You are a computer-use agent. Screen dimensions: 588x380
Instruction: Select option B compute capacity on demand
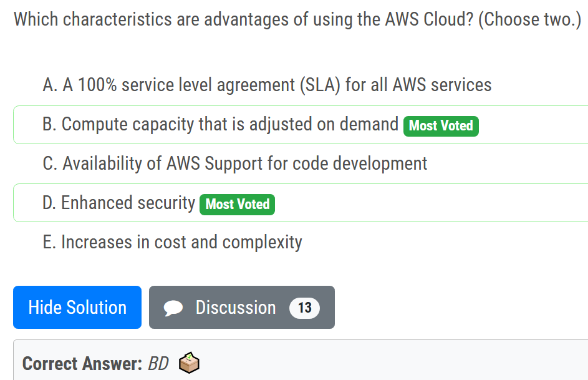coord(231,124)
